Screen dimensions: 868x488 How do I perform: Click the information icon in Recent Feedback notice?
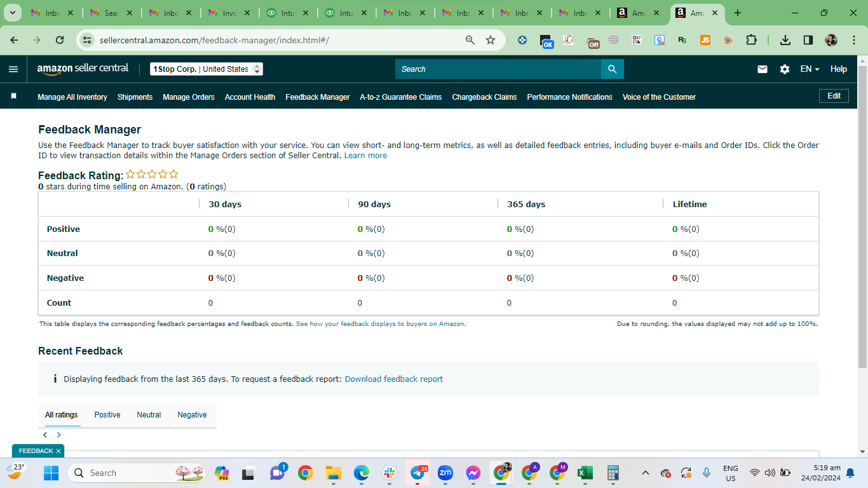tap(55, 379)
